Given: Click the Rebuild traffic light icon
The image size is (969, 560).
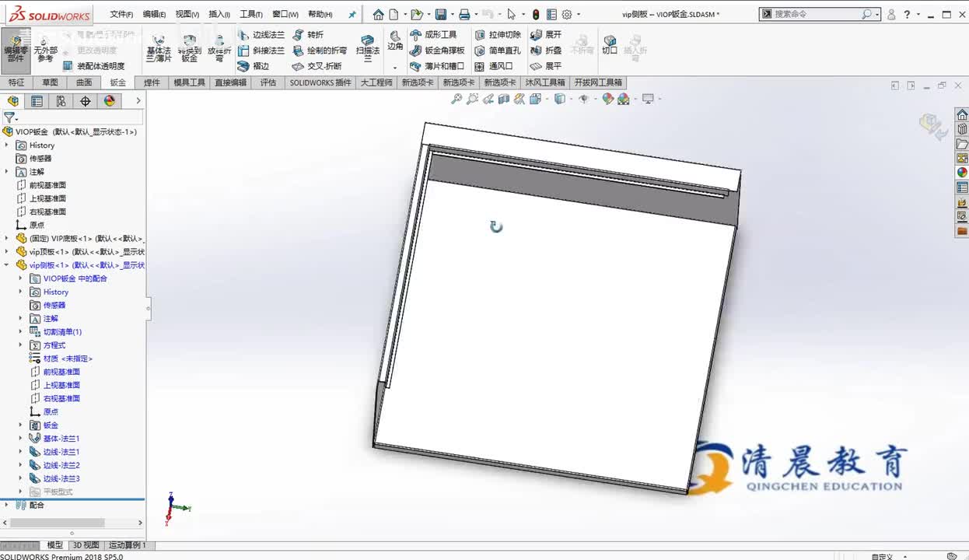Looking at the screenshot, I should [x=536, y=14].
